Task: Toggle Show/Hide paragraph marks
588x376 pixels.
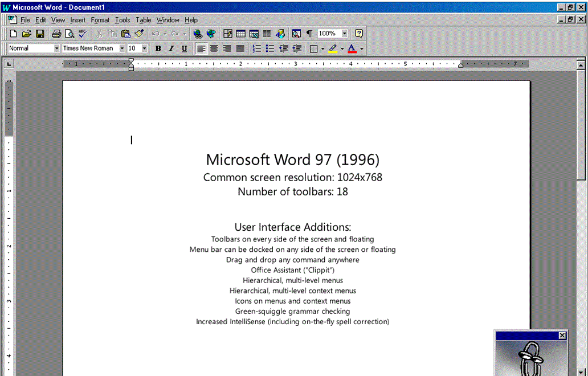Action: [309, 34]
